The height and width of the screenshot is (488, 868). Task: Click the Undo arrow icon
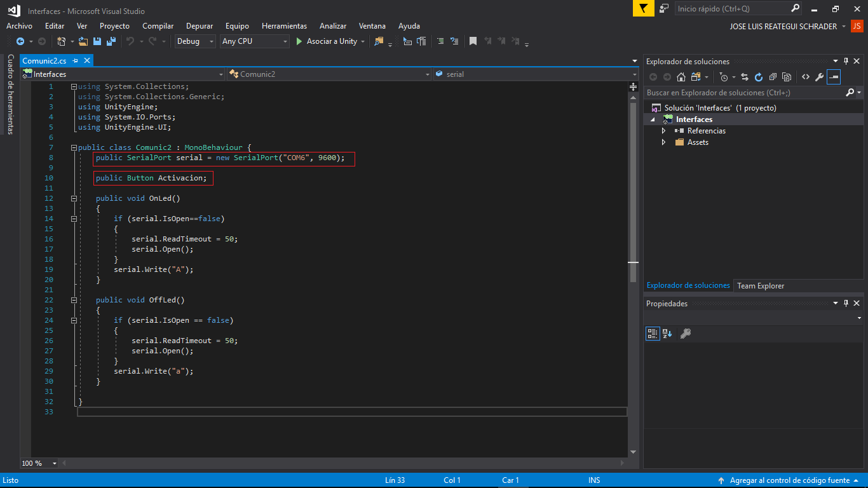click(x=130, y=41)
